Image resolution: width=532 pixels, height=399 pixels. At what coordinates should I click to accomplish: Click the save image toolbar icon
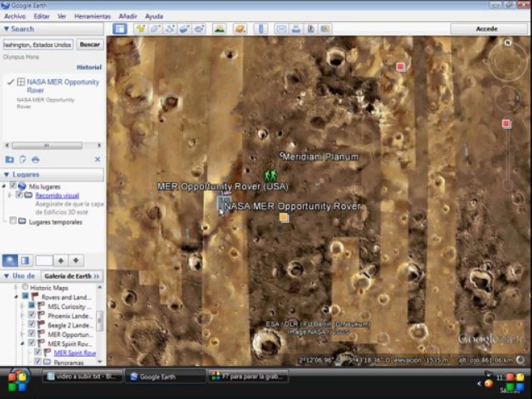pyautogui.click(x=310, y=29)
